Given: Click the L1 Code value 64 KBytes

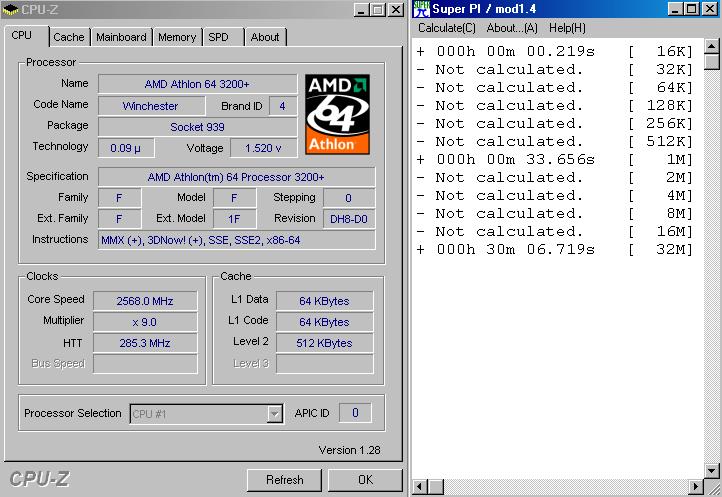Looking at the screenshot, I should click(x=324, y=322).
